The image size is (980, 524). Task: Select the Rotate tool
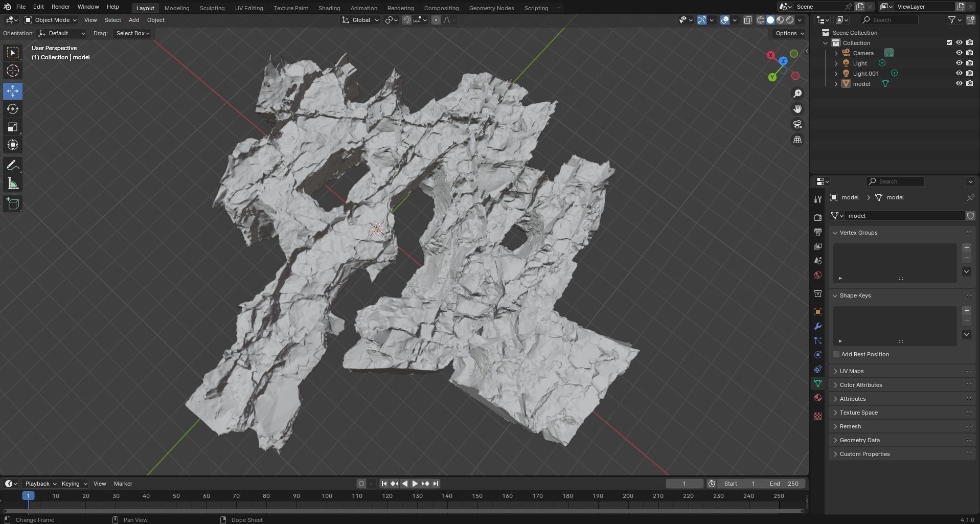click(13, 109)
